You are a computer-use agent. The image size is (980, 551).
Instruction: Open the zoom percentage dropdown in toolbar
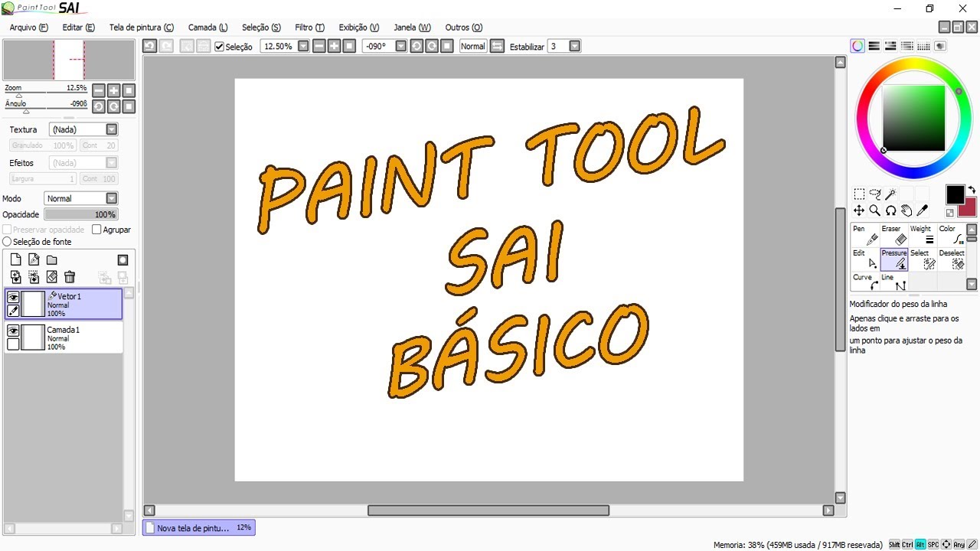[303, 46]
